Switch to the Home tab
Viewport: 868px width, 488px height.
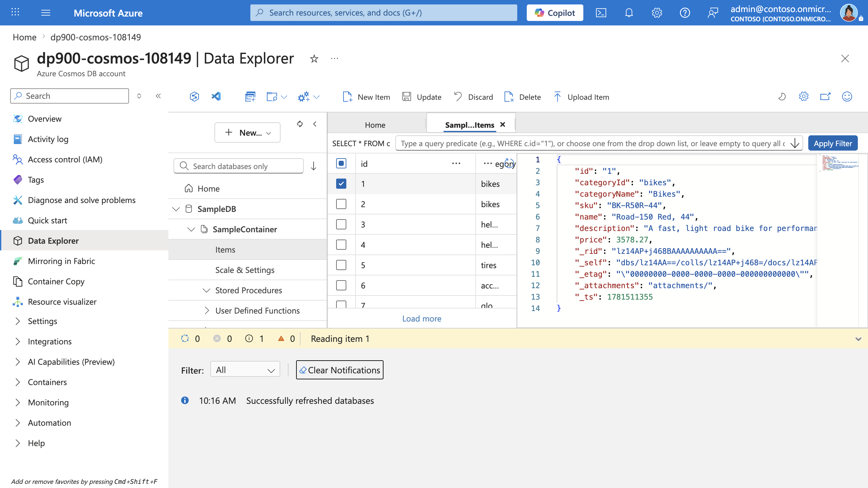tap(375, 125)
